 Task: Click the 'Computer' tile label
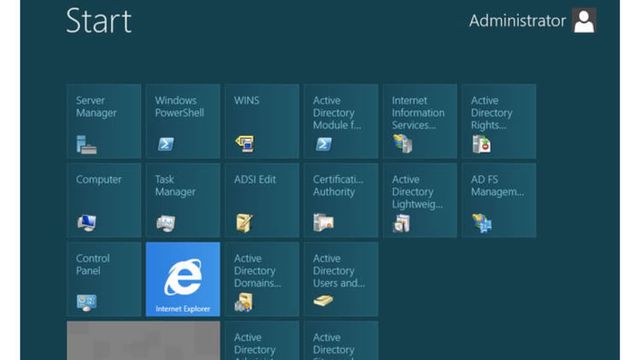99,180
